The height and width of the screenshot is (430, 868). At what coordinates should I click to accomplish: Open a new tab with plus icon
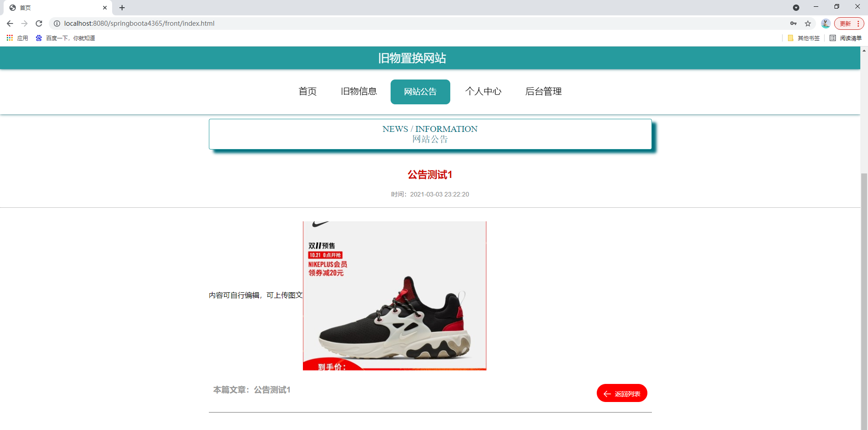point(122,8)
